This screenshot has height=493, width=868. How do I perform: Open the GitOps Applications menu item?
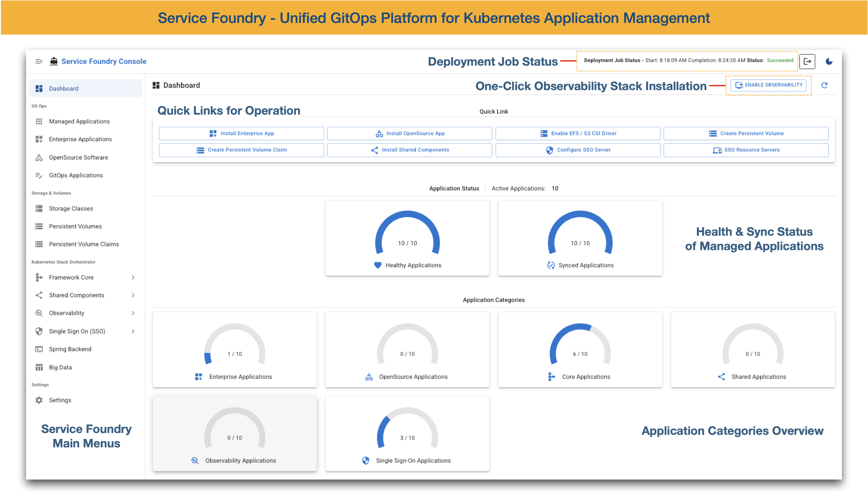coord(75,175)
